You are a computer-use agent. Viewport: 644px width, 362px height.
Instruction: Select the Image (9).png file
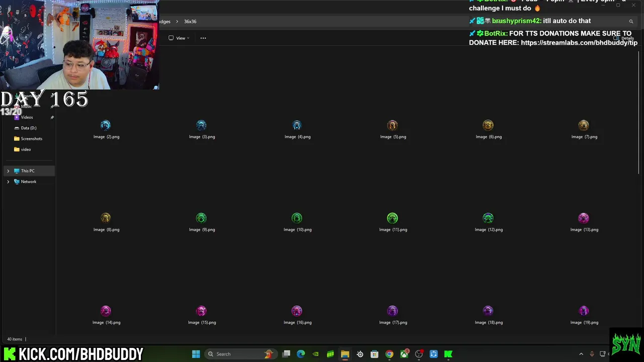[x=202, y=223]
